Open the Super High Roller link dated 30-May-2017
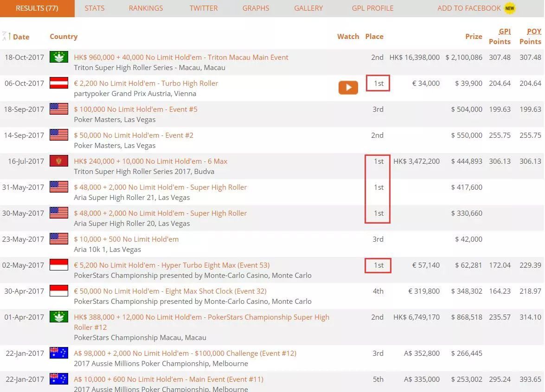The height and width of the screenshot is (392, 545). (160, 213)
